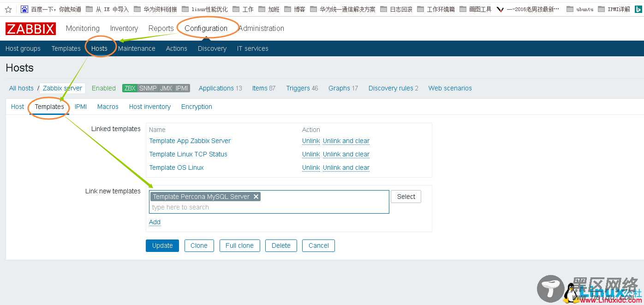
Task: Click the bookmark star icon
Action: coord(8,9)
